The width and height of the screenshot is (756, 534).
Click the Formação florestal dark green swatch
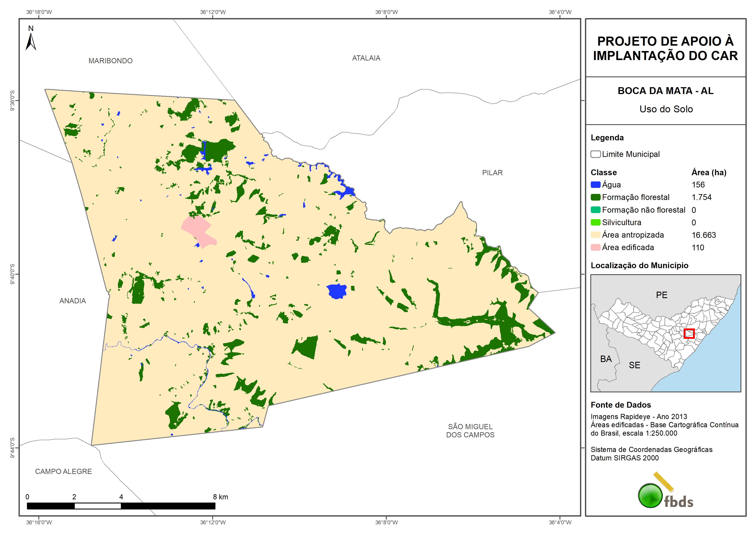[595, 197]
